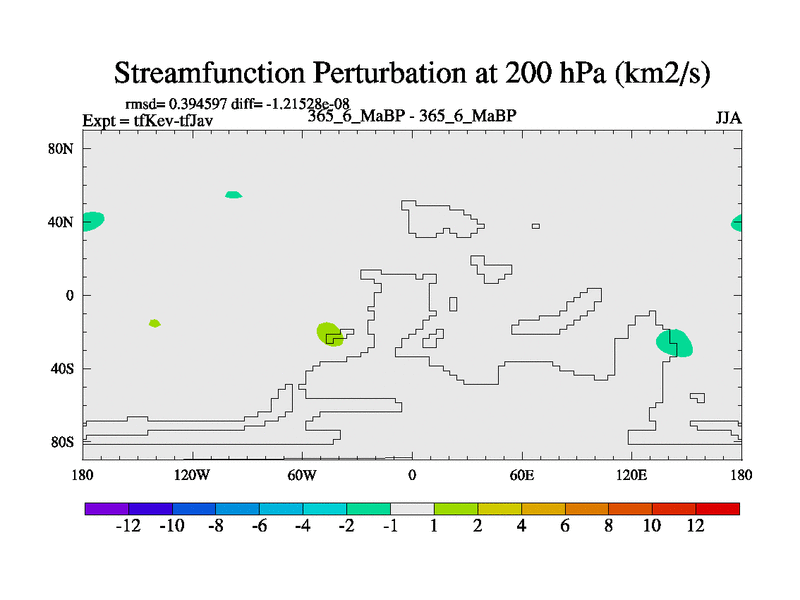Click the green anomaly blob near 140E 25S
Screen dimensions: 800x600
point(674,343)
